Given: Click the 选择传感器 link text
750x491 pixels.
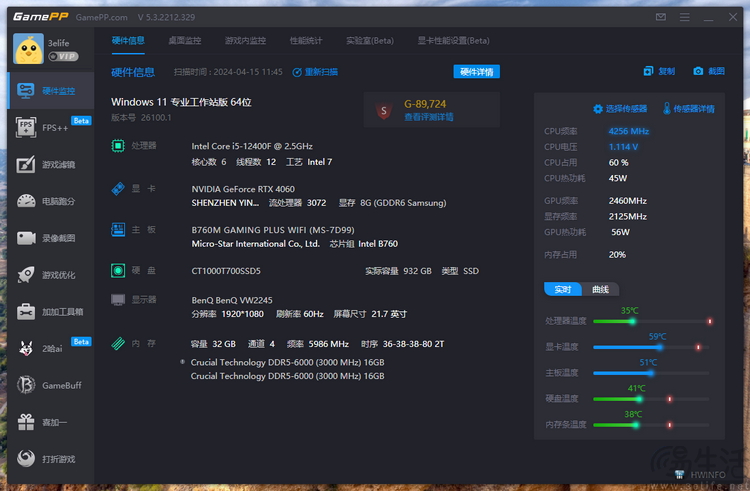Looking at the screenshot, I should tap(626, 109).
